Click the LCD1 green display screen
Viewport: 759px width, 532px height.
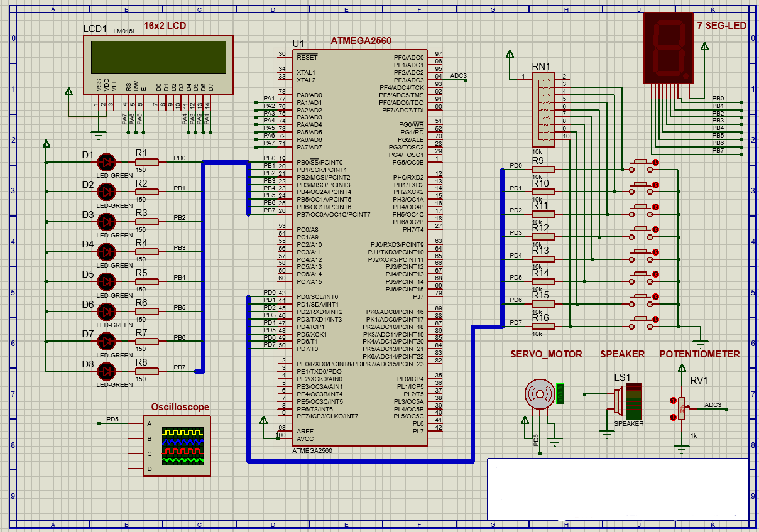point(158,57)
